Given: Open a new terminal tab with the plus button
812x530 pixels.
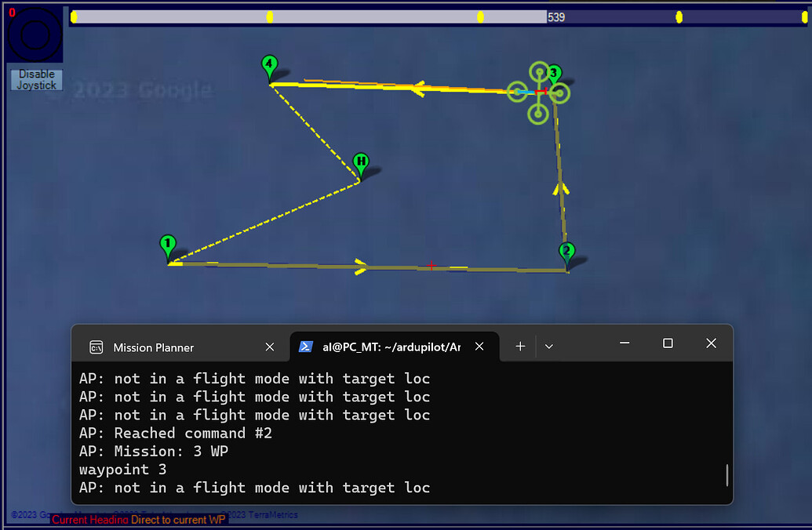Looking at the screenshot, I should pos(520,346).
